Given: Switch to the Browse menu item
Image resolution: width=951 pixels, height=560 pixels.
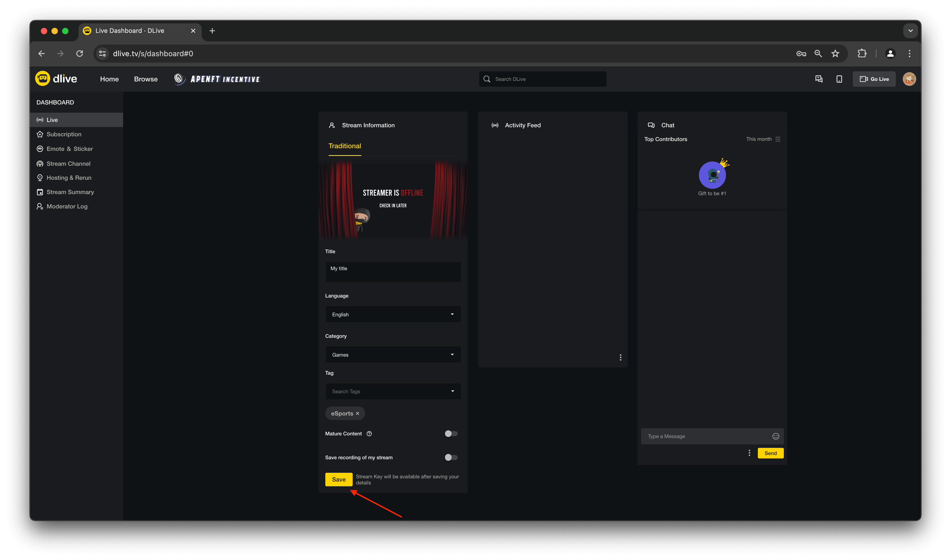Looking at the screenshot, I should click(x=145, y=79).
